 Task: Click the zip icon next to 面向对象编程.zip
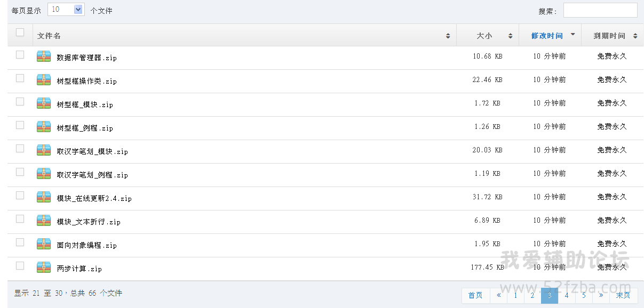coord(44,244)
